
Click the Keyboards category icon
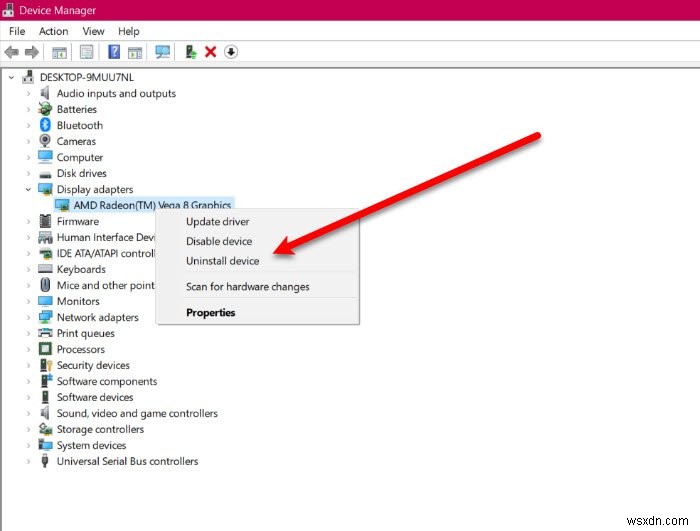tap(45, 269)
